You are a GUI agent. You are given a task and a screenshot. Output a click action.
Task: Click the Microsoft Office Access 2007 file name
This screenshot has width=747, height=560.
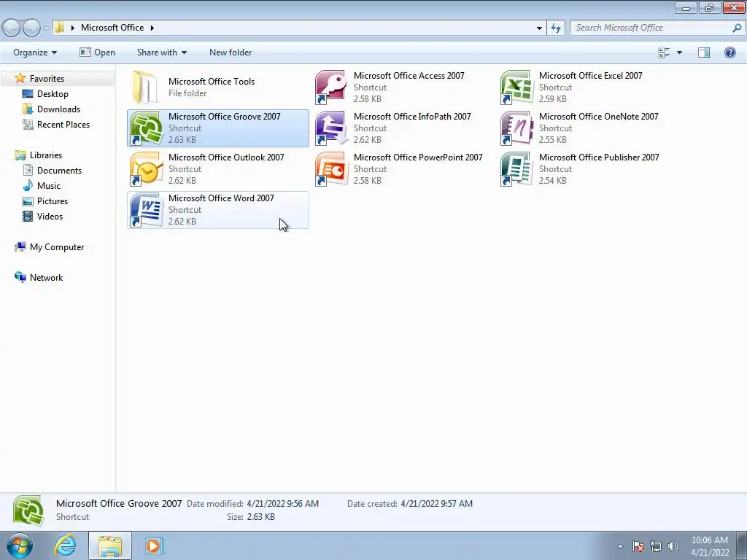point(409,76)
